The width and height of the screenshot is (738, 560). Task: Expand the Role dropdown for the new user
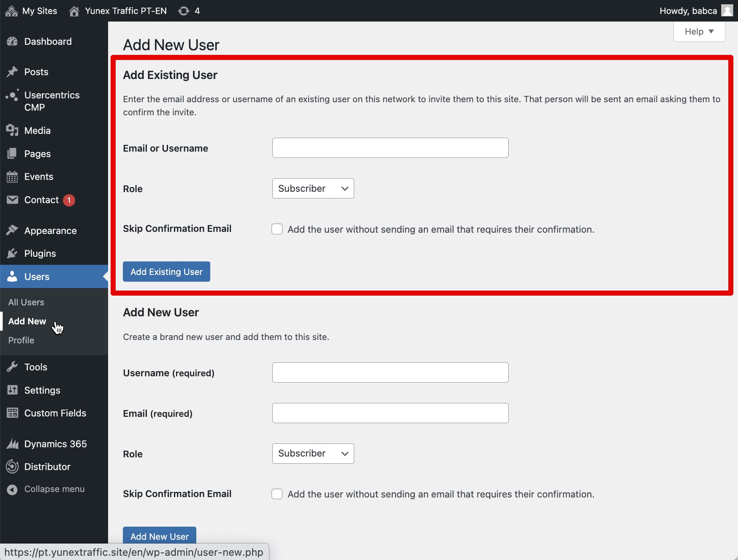[313, 454]
